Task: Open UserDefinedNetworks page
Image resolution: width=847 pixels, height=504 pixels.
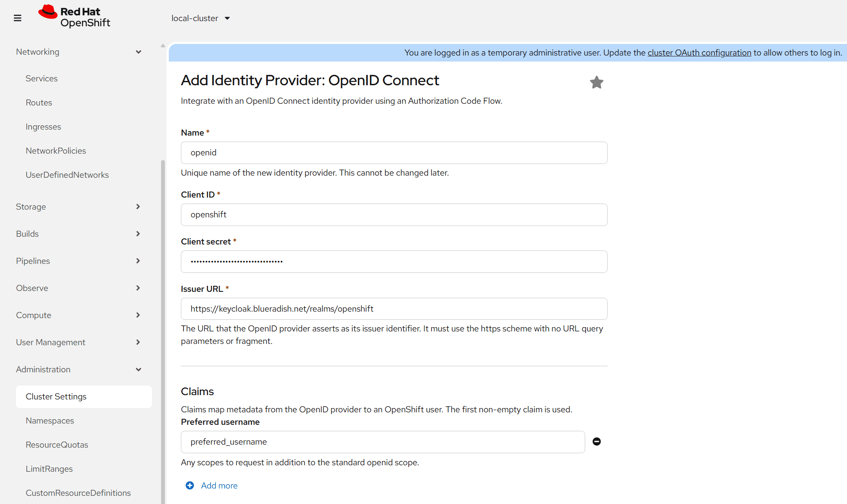Action: click(x=67, y=175)
